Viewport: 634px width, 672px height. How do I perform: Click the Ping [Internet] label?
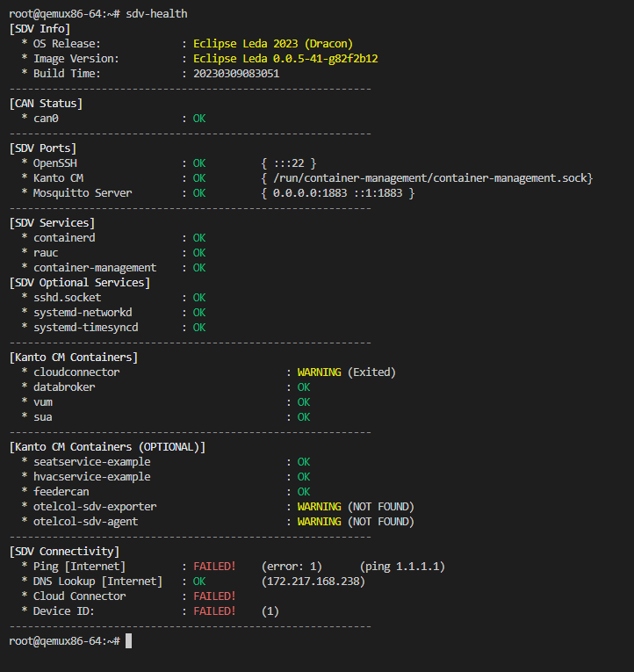tap(80, 567)
